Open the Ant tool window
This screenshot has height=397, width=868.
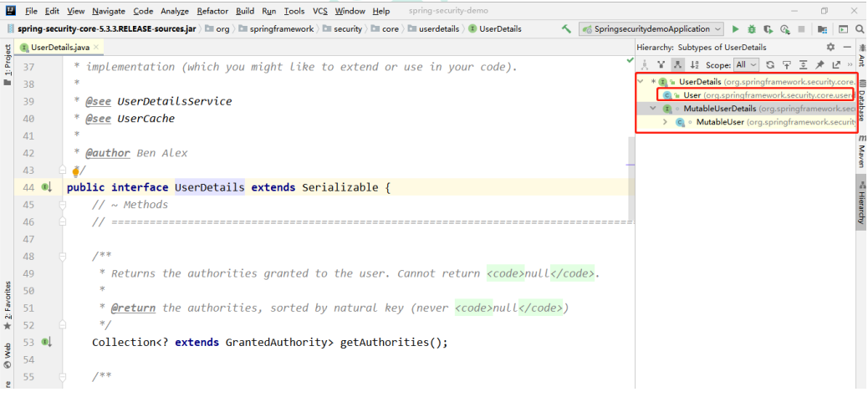coord(862,56)
